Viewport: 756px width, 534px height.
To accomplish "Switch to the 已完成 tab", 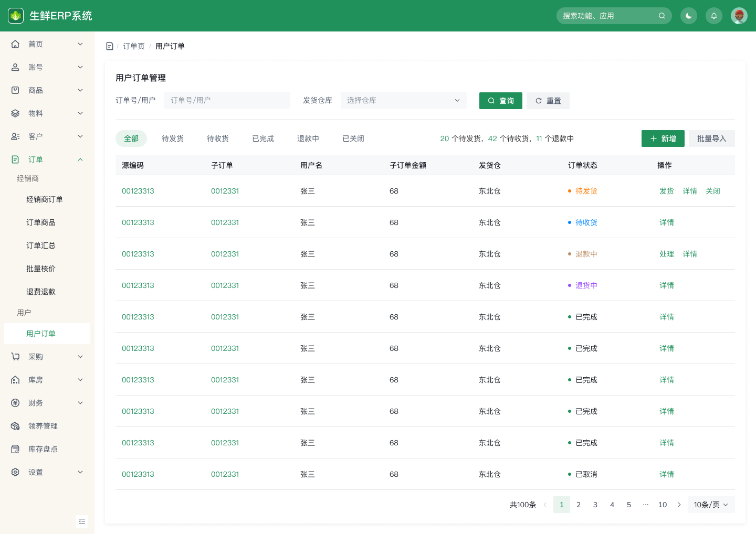I will click(263, 138).
